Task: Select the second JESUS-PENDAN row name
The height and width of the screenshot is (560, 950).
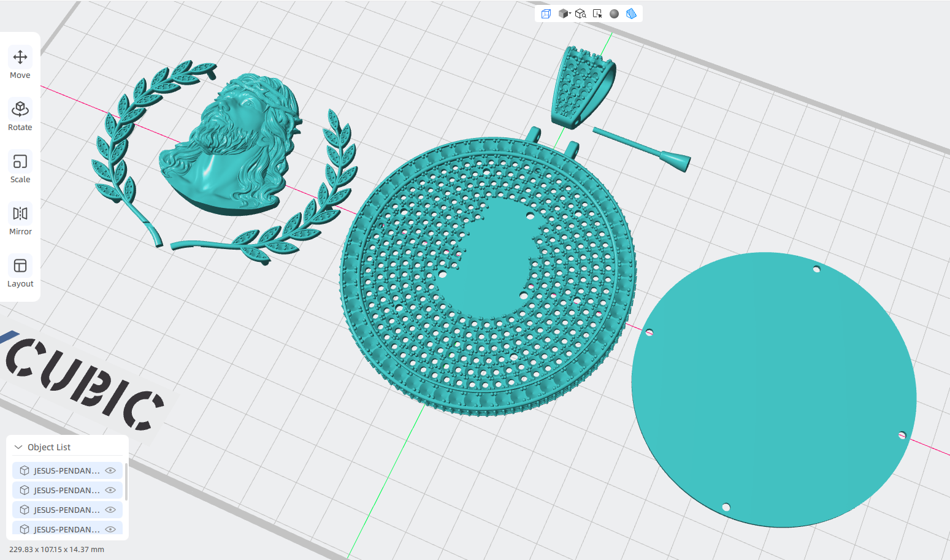Action: pyautogui.click(x=67, y=490)
